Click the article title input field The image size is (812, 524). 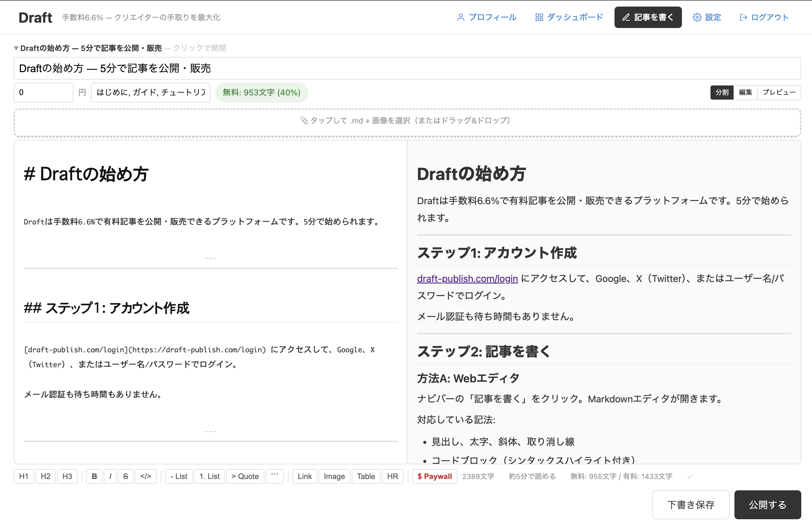click(407, 68)
